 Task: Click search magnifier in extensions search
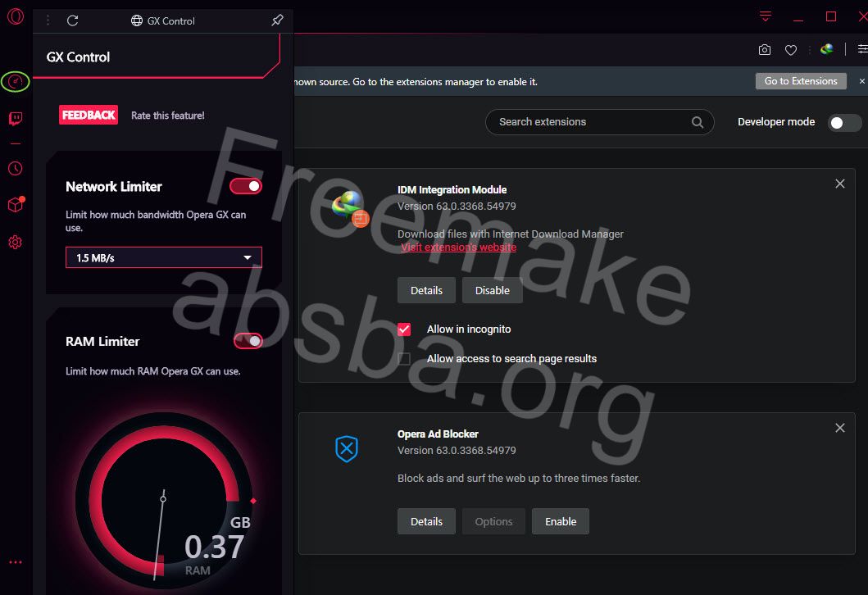click(698, 122)
